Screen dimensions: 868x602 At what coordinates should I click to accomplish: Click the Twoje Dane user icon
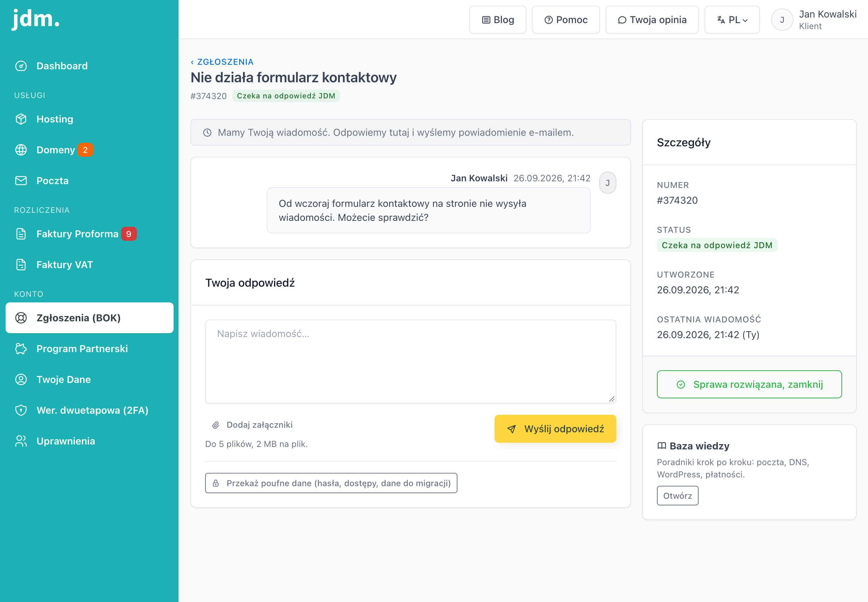(21, 379)
